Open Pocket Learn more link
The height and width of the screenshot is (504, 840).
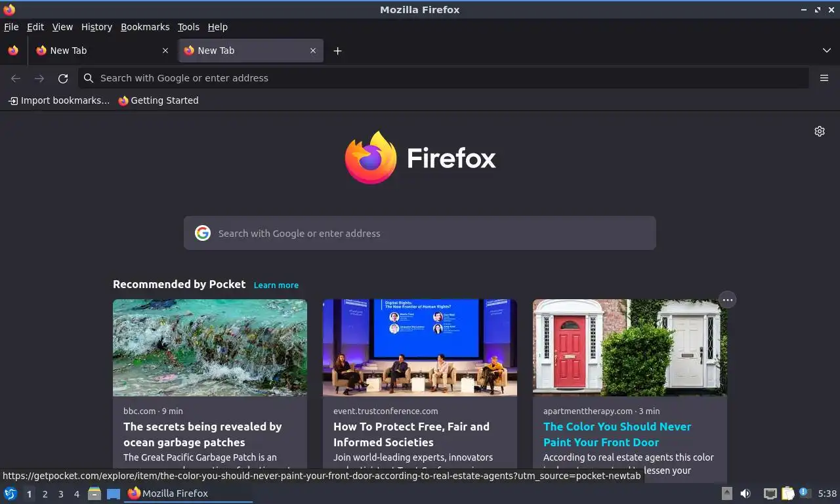click(276, 285)
